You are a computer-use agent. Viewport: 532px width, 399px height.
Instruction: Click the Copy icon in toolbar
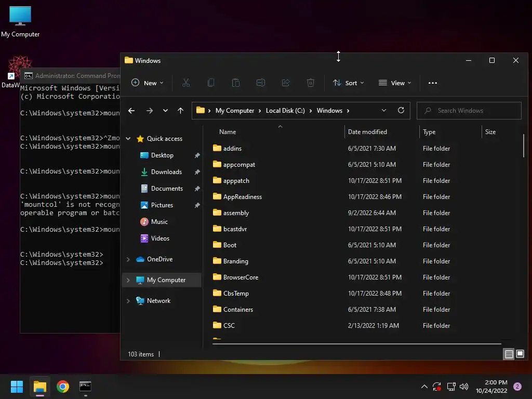[x=211, y=83]
